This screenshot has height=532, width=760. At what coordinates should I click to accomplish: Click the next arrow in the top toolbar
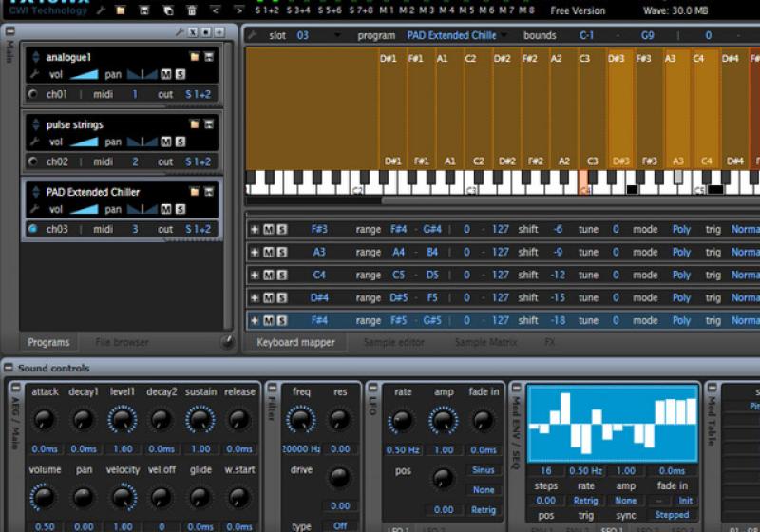pos(238,10)
